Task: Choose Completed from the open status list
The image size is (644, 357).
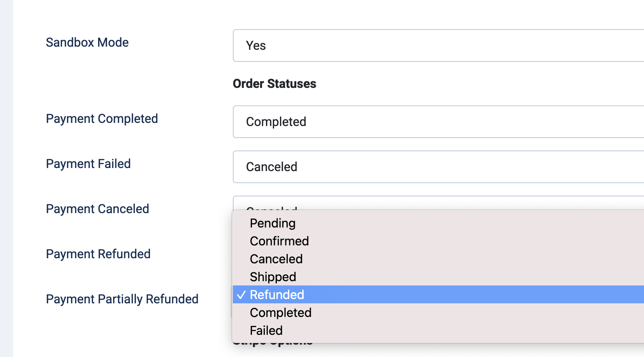Action: pos(280,313)
